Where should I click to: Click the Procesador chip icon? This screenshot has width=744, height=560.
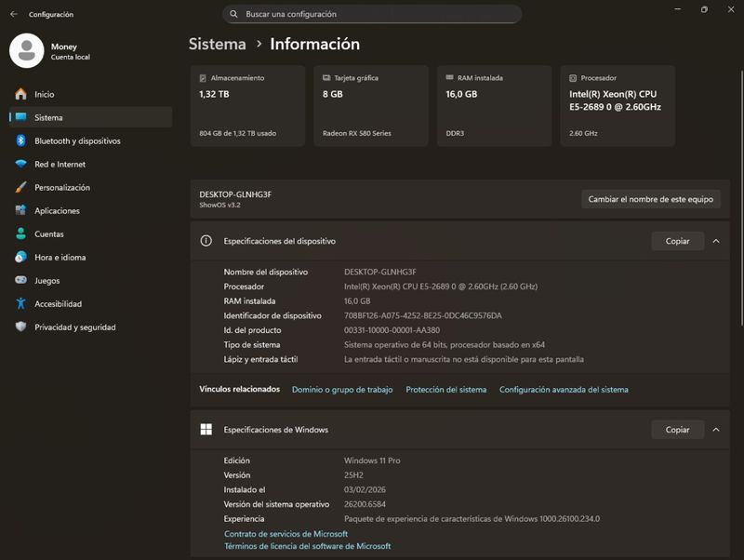[x=573, y=78]
